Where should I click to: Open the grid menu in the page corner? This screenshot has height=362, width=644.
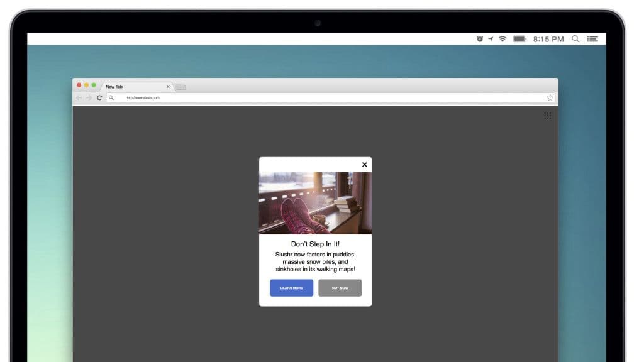547,116
